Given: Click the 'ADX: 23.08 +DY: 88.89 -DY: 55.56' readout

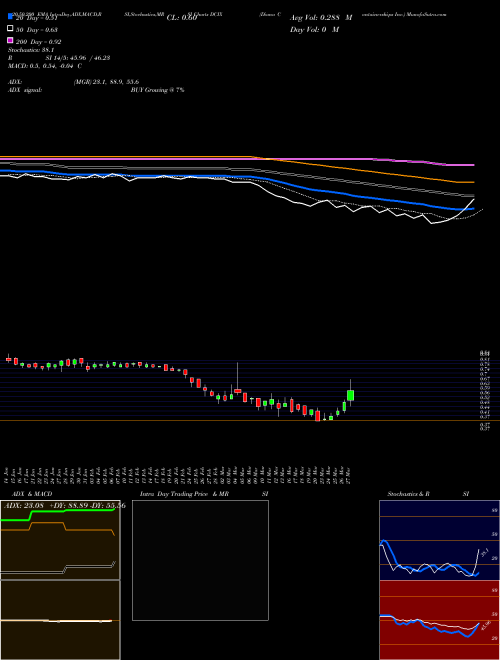Looking at the screenshot, I should (x=65, y=506).
